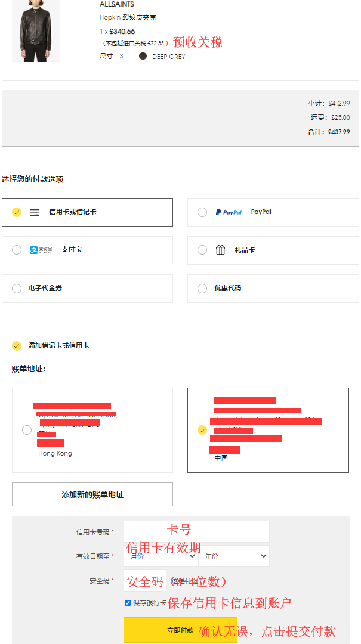
Task: Select the Hong Kong billing address radio
Action: click(x=27, y=430)
